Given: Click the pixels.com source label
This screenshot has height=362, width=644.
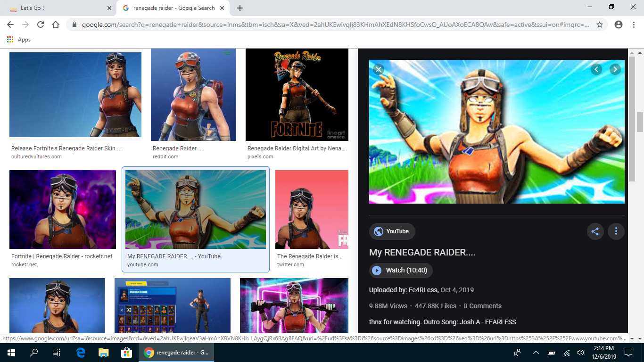Looking at the screenshot, I should pos(260,156).
